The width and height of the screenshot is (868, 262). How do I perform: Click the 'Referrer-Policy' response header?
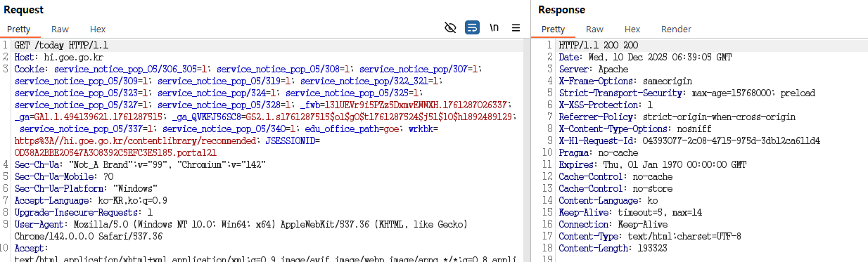(x=677, y=117)
